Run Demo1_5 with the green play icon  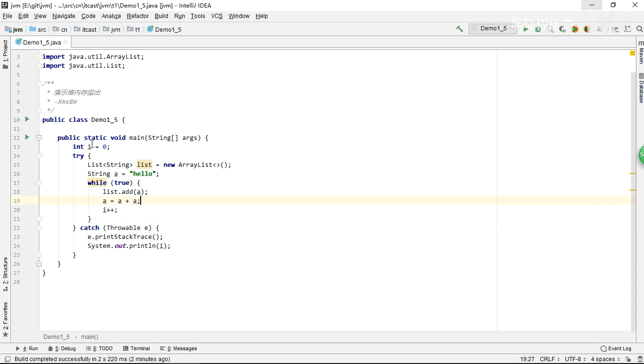pos(526,29)
